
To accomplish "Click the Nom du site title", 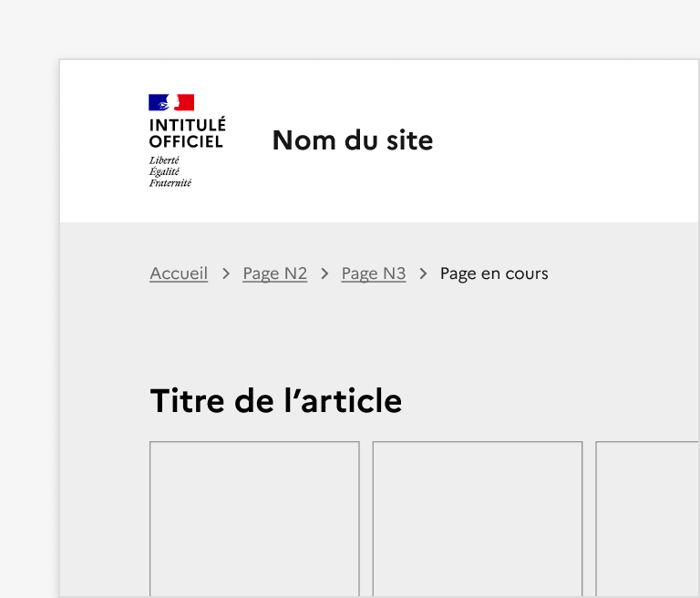I will coord(353,140).
